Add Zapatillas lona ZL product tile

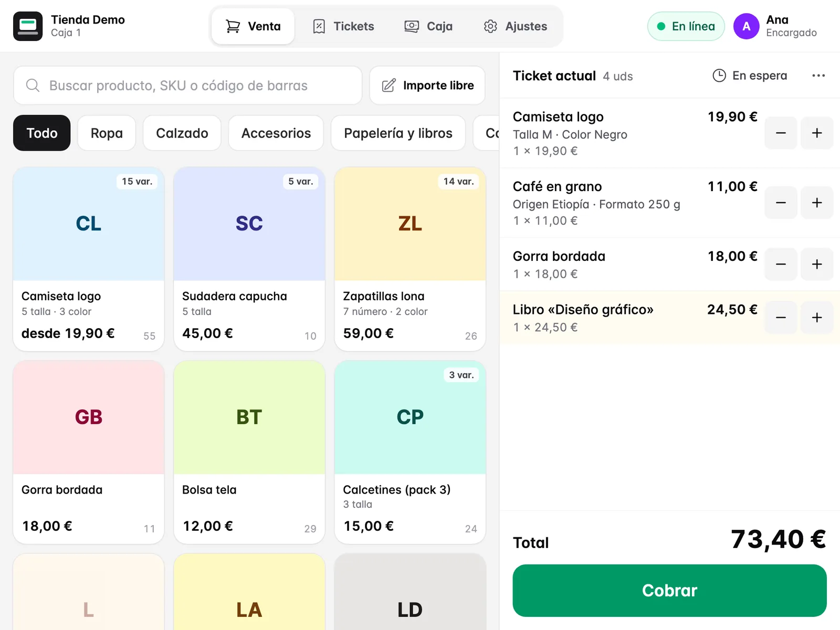point(410,259)
